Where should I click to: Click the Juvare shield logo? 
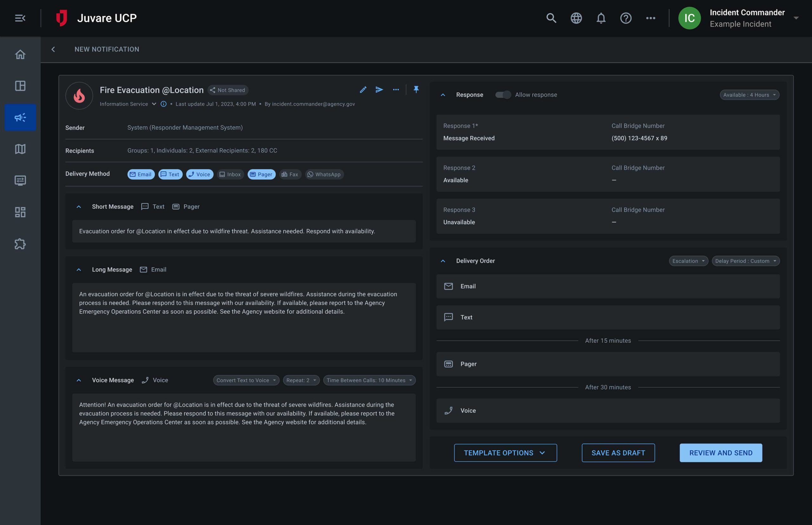tap(62, 18)
